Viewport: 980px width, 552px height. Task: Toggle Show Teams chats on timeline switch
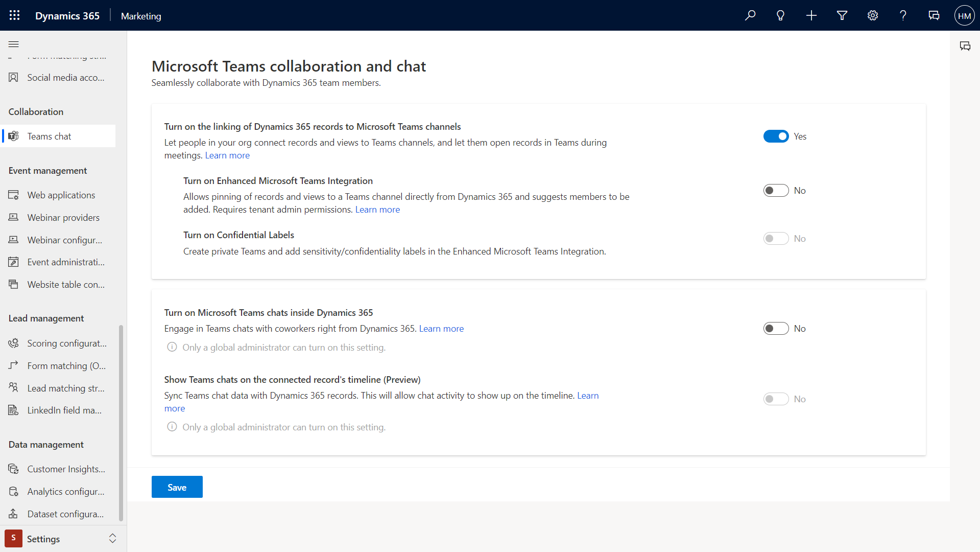pos(776,399)
